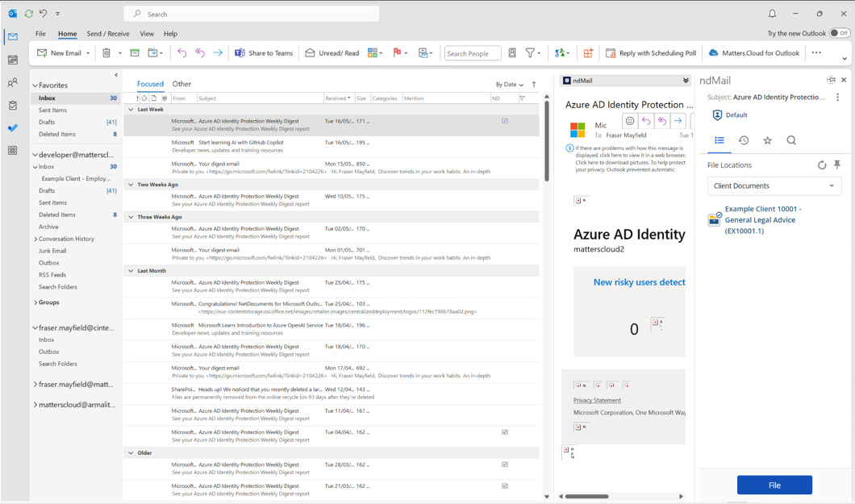Toggle ND checkbox for Tue 21/03 email
The height and width of the screenshot is (504, 855).
pyautogui.click(x=505, y=486)
